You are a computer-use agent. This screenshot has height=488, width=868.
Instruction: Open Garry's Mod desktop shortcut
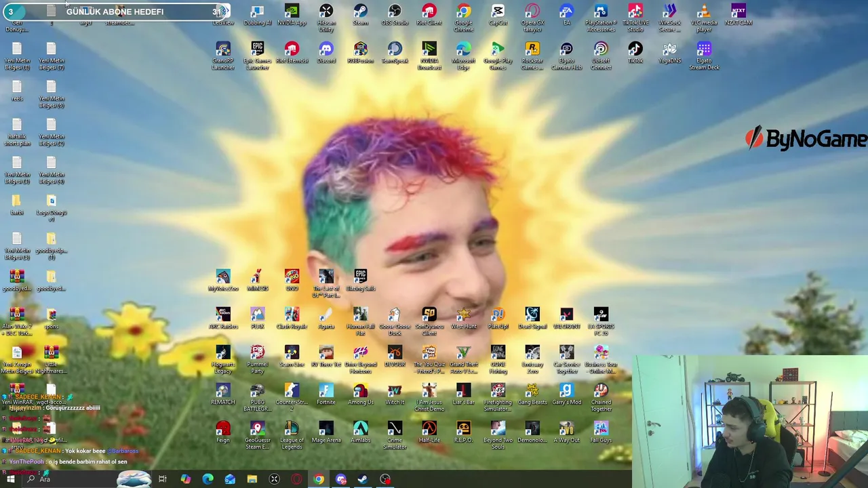[566, 394]
